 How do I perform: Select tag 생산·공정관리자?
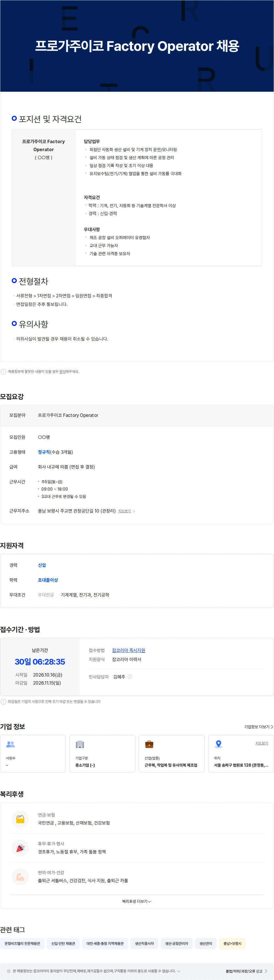(x=177, y=943)
